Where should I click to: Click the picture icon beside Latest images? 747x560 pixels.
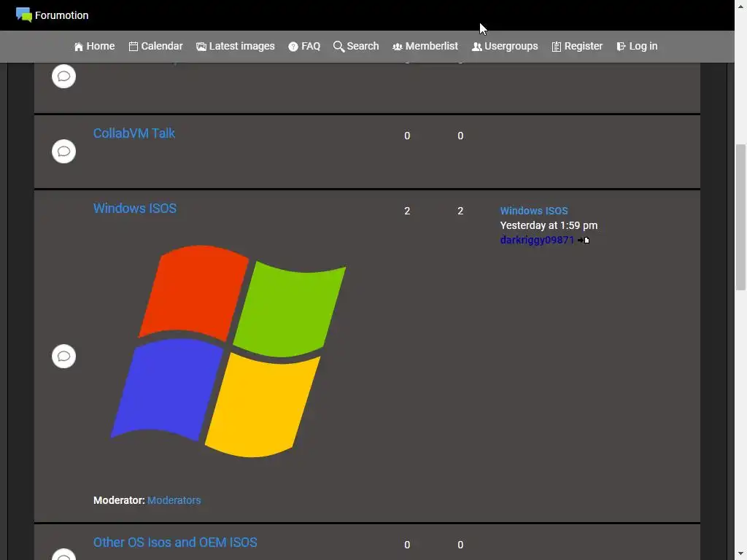[201, 47]
